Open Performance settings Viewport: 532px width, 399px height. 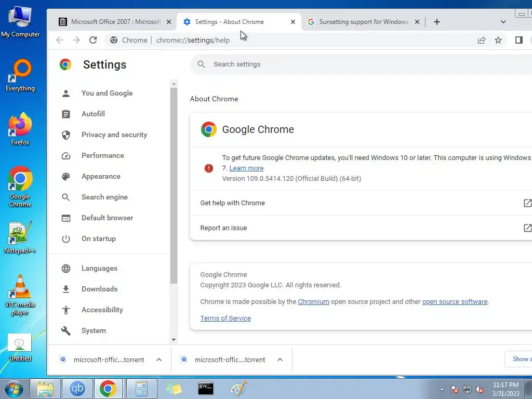point(102,155)
